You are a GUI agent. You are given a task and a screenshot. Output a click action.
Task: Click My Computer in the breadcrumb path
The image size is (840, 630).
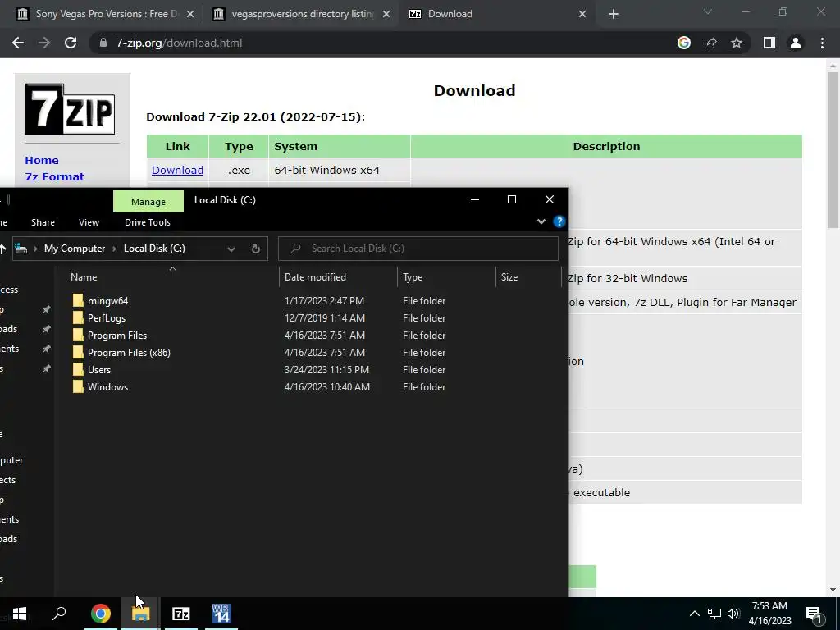click(x=75, y=249)
